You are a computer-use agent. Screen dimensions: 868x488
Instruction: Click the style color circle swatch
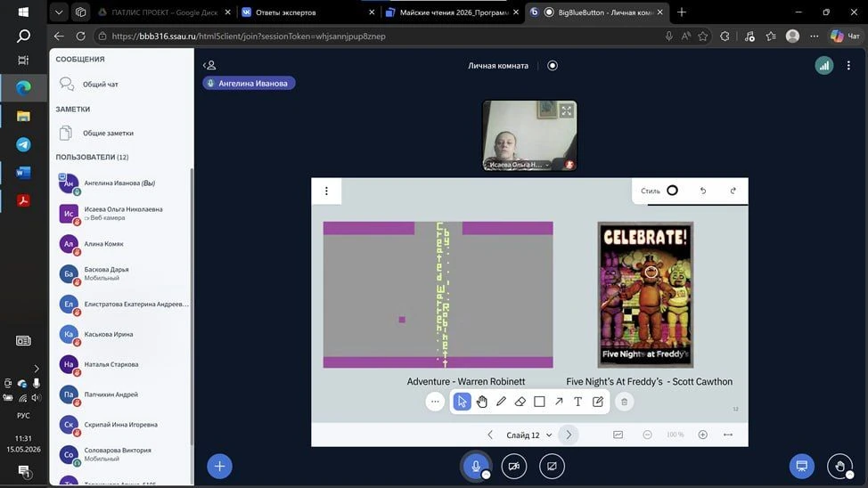tap(672, 191)
